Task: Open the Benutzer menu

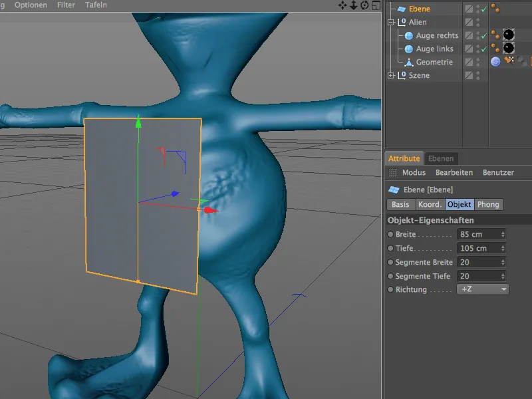Action: coord(498,172)
